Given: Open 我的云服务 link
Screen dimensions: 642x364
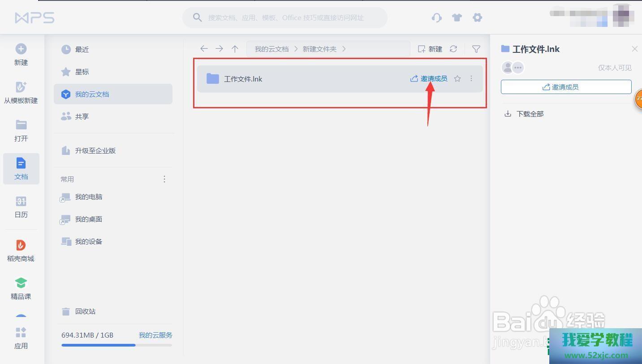Looking at the screenshot, I should pyautogui.click(x=155, y=335).
